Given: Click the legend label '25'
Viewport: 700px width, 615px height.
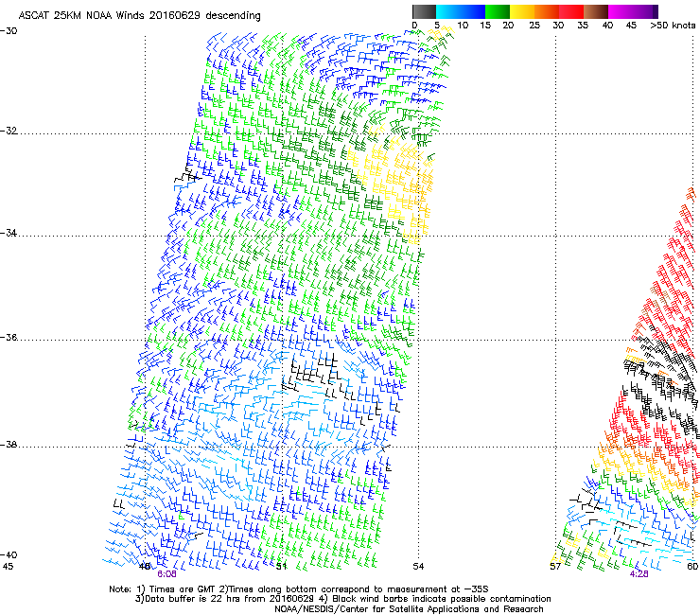Looking at the screenshot, I should [534, 26].
